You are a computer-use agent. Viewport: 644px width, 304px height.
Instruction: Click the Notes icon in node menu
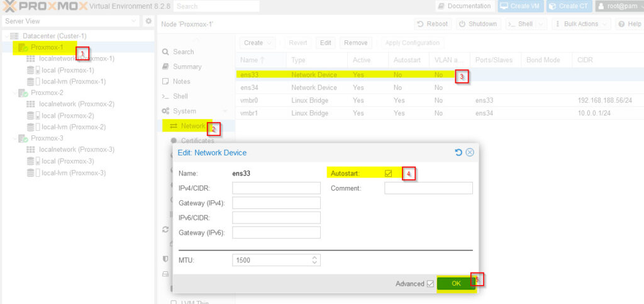coord(165,81)
